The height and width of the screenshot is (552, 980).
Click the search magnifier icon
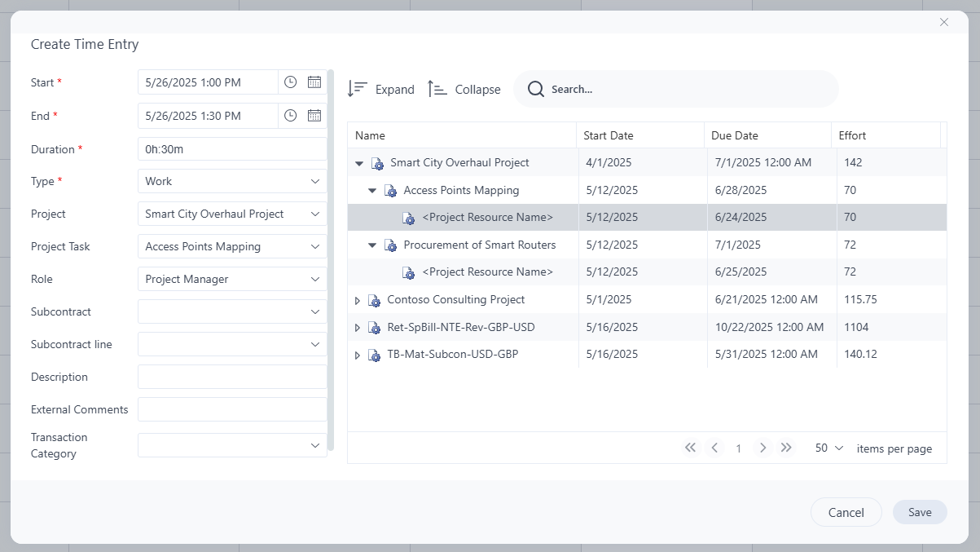point(535,88)
